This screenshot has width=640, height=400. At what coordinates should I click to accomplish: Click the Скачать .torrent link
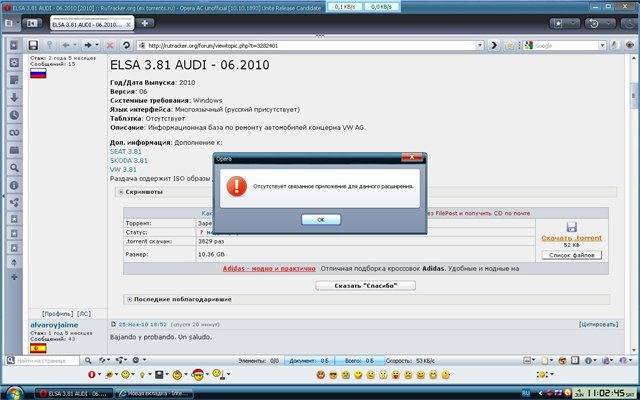571,238
